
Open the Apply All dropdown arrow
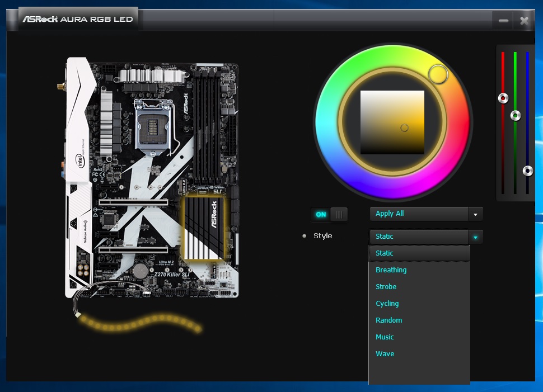point(475,214)
